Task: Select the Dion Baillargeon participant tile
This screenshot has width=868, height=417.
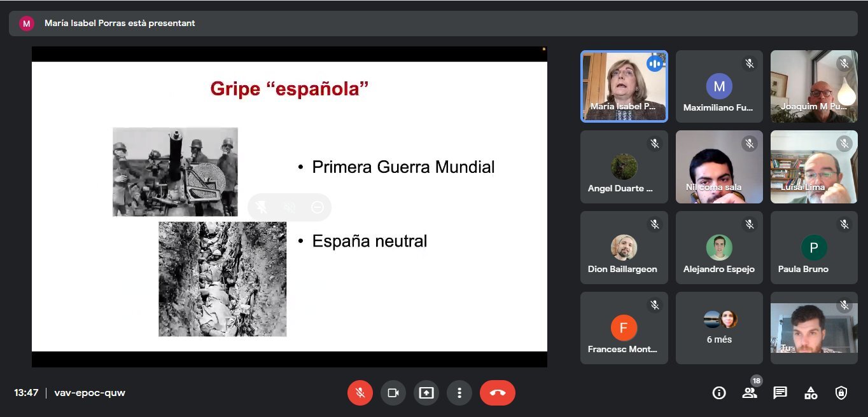Action: (624, 247)
